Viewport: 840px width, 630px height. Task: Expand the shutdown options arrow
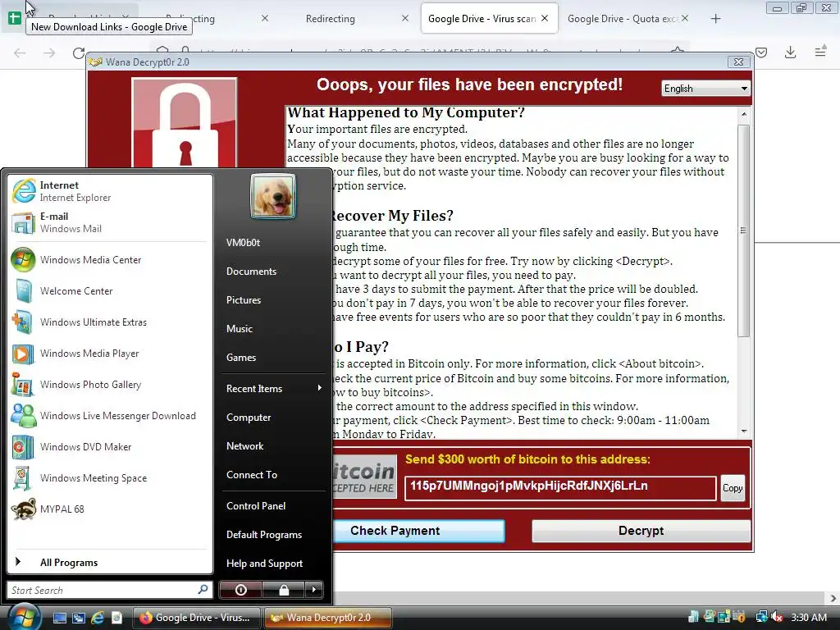(x=314, y=590)
